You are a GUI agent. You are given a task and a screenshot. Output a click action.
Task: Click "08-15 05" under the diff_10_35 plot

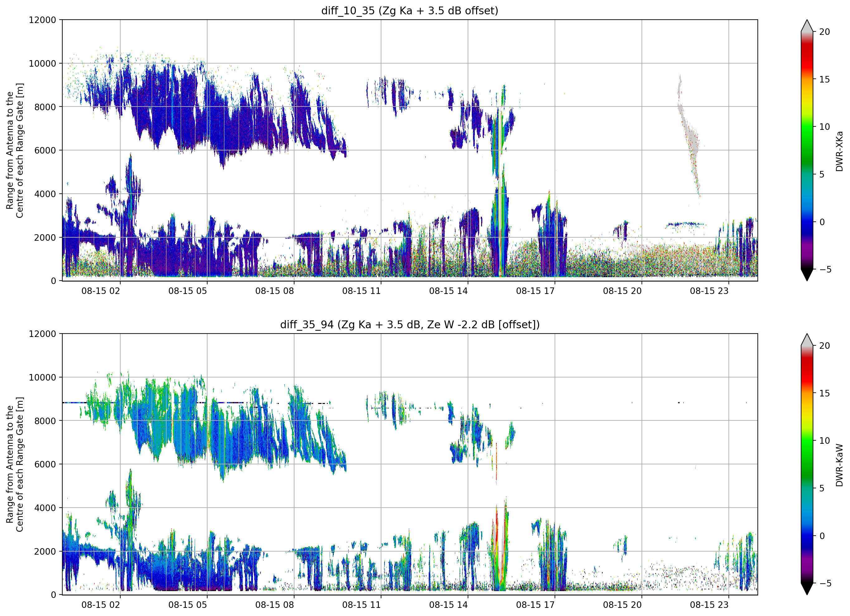point(188,291)
